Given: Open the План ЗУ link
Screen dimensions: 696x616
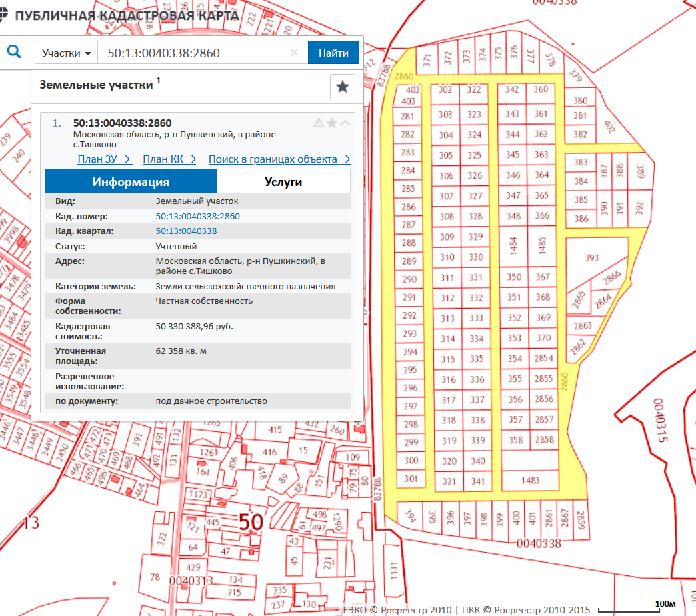Looking at the screenshot, I should 105,159.
